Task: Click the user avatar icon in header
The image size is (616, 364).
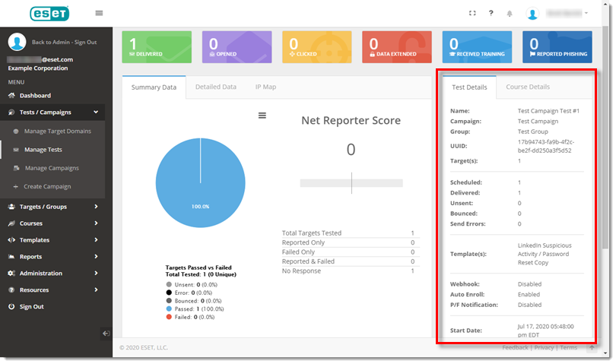Action: coord(532,14)
